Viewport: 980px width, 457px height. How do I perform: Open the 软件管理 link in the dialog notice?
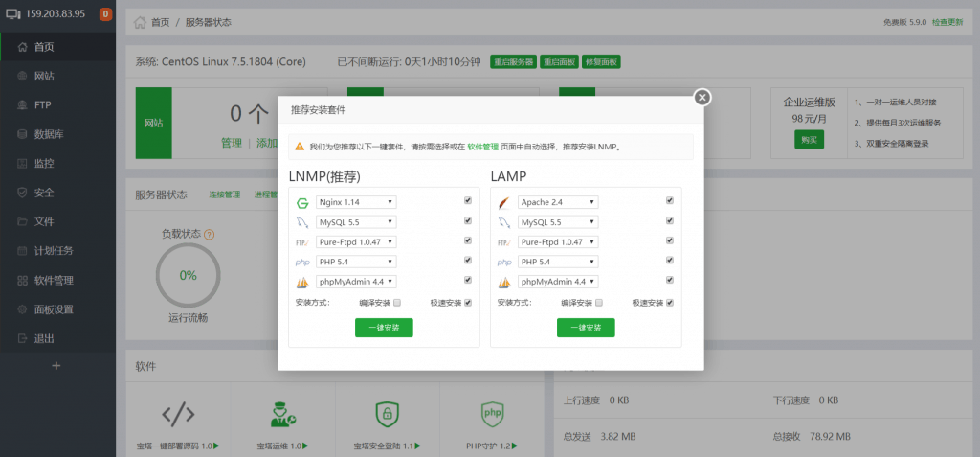click(482, 147)
